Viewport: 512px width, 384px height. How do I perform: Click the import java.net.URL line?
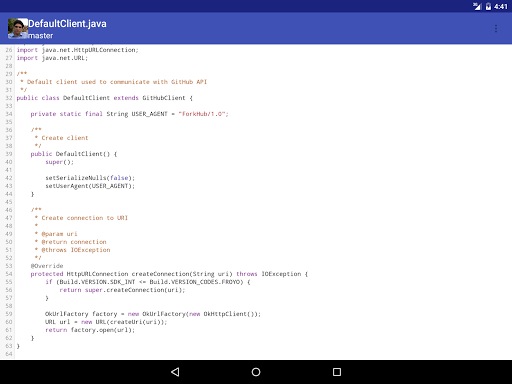click(52, 58)
